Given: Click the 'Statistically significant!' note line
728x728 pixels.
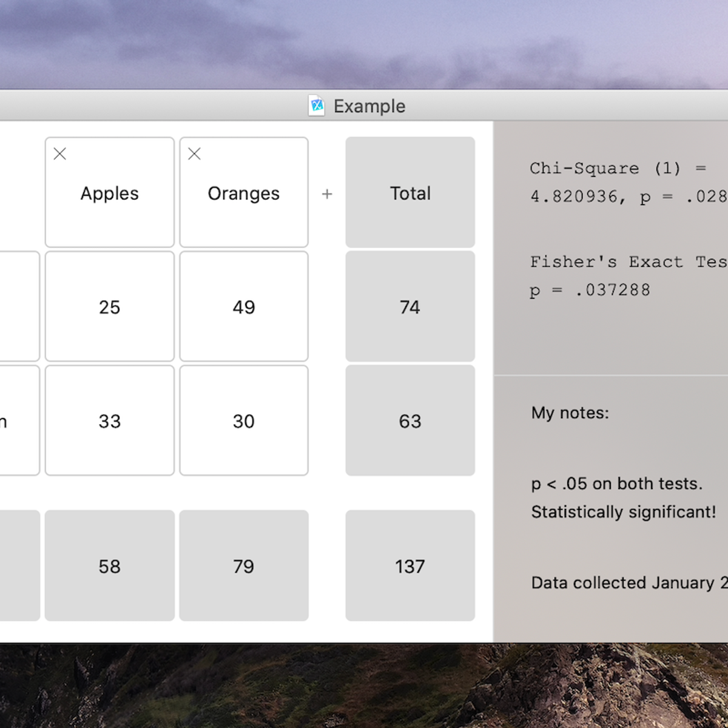Looking at the screenshot, I should [x=624, y=512].
